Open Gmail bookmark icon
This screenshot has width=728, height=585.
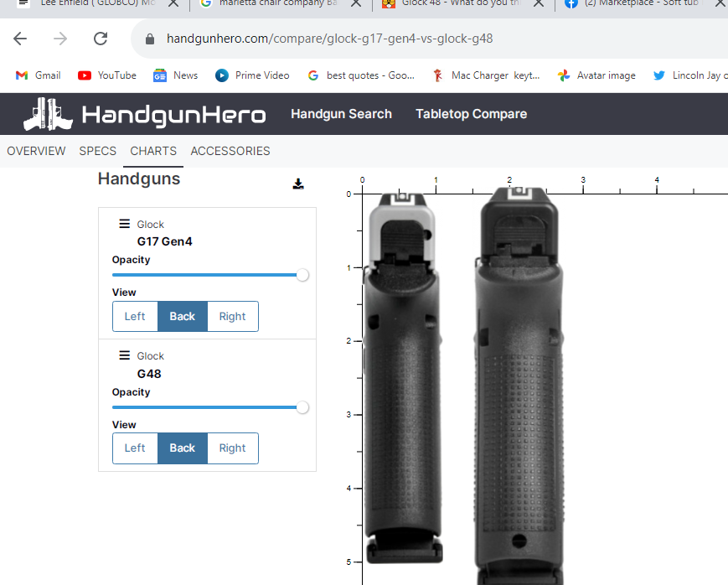coord(22,75)
